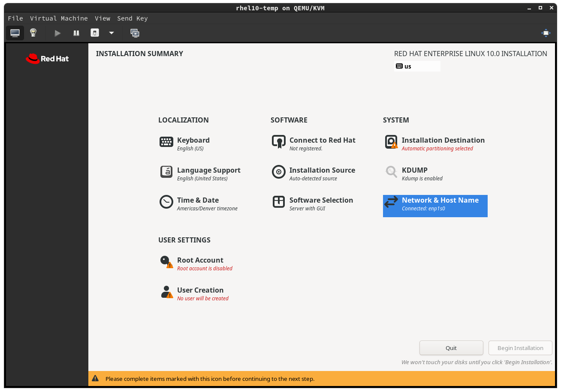Click the warning triangle icon in bottom bar
561x392 pixels.
[x=95, y=379]
